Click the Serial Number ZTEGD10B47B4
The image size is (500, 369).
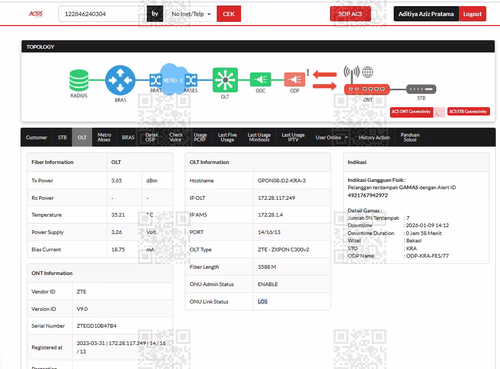pos(97,326)
